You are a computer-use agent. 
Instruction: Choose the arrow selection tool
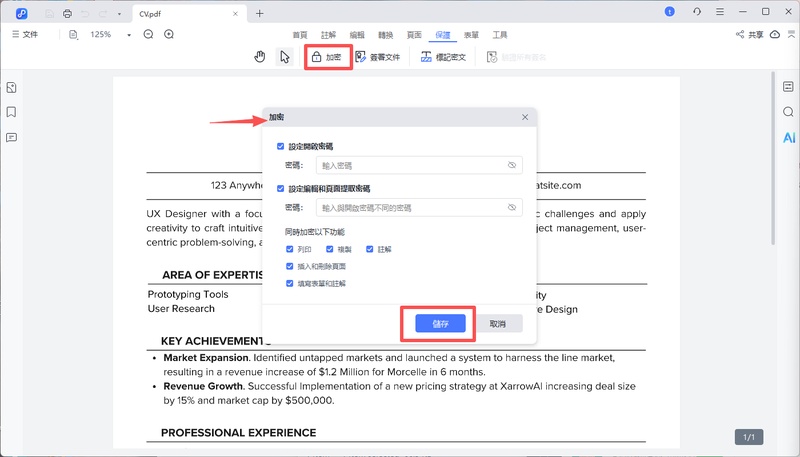pyautogui.click(x=284, y=57)
